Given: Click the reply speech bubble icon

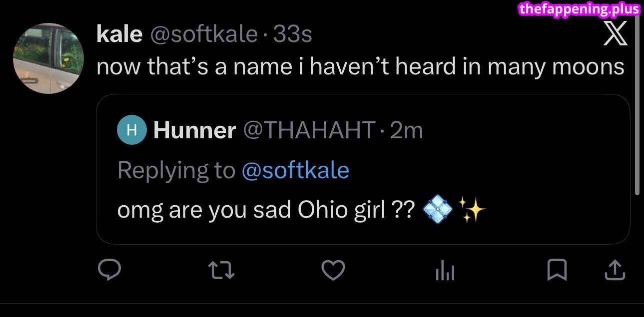Looking at the screenshot, I should (x=109, y=271).
